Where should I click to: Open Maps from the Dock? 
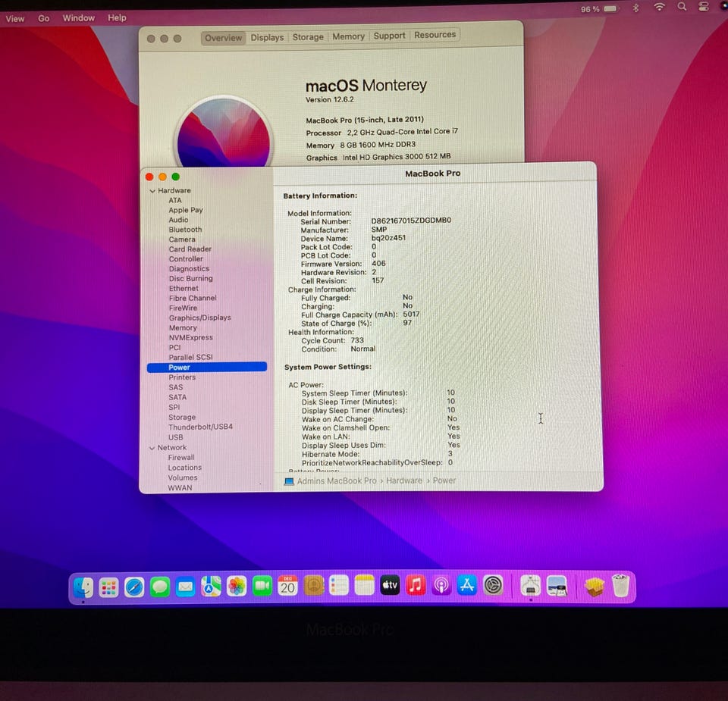click(x=212, y=587)
